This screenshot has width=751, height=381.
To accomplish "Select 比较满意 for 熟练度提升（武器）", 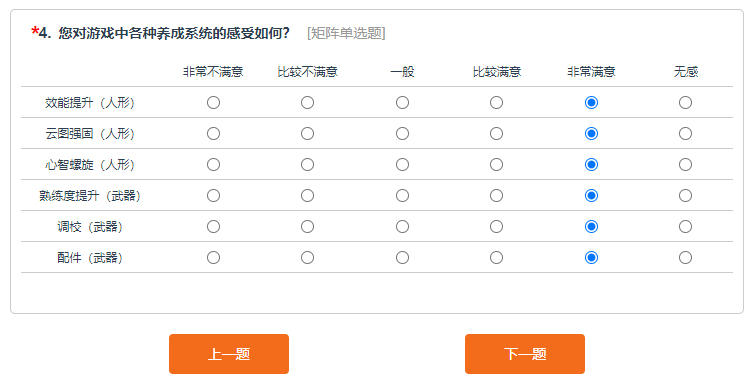I will click(x=496, y=196).
